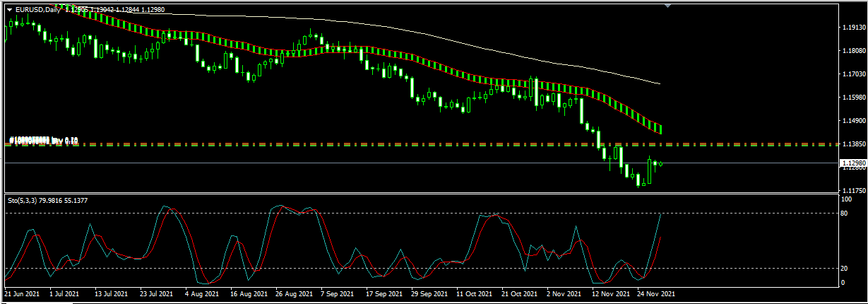Open the EURUSD,Daily chart menu arrow
Screen dimensions: 868x304
(x=9, y=8)
